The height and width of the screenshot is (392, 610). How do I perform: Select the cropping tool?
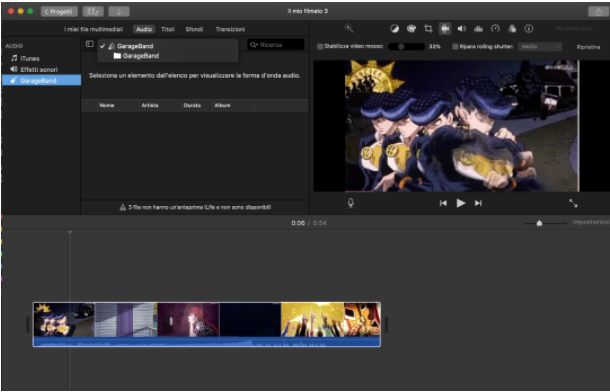click(x=428, y=29)
